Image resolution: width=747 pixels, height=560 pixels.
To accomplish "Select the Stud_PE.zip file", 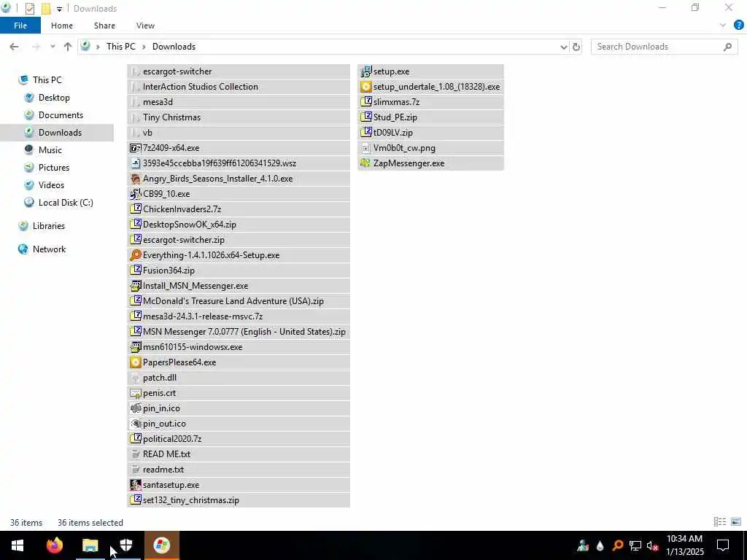I will pyautogui.click(x=430, y=117).
